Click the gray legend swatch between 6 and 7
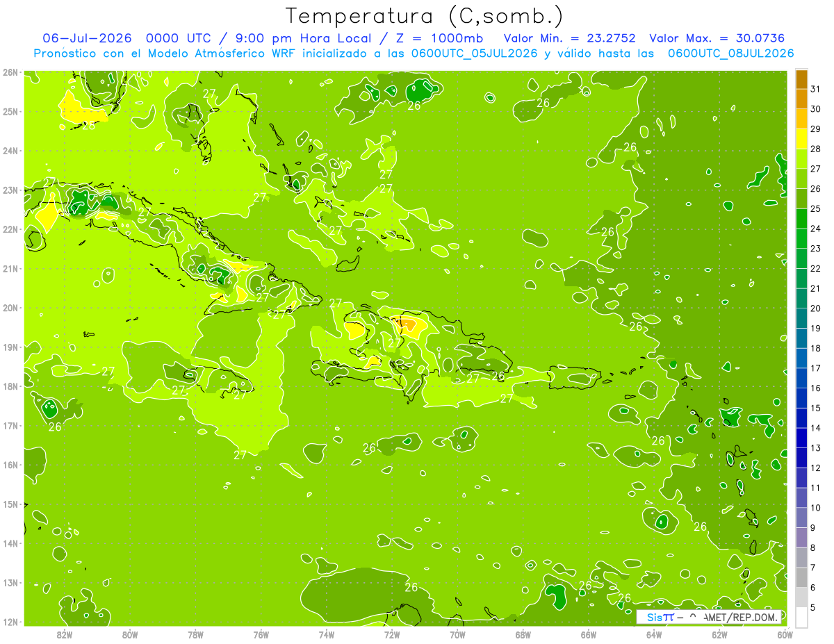834x644 pixels. click(801, 577)
